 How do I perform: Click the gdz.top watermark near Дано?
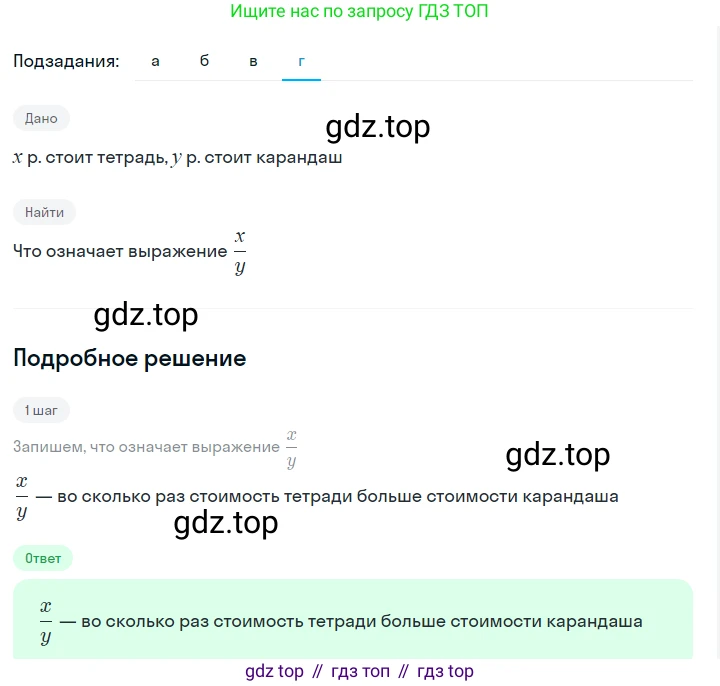(x=377, y=127)
